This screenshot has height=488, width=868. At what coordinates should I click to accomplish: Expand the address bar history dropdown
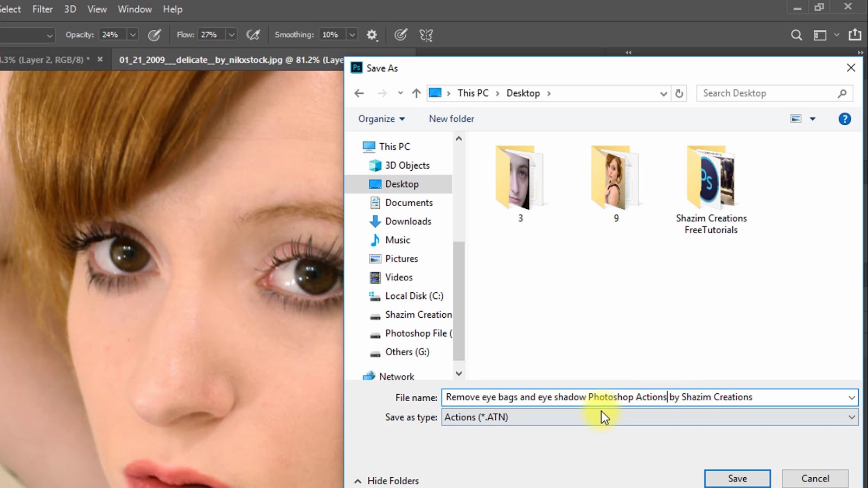pos(663,93)
